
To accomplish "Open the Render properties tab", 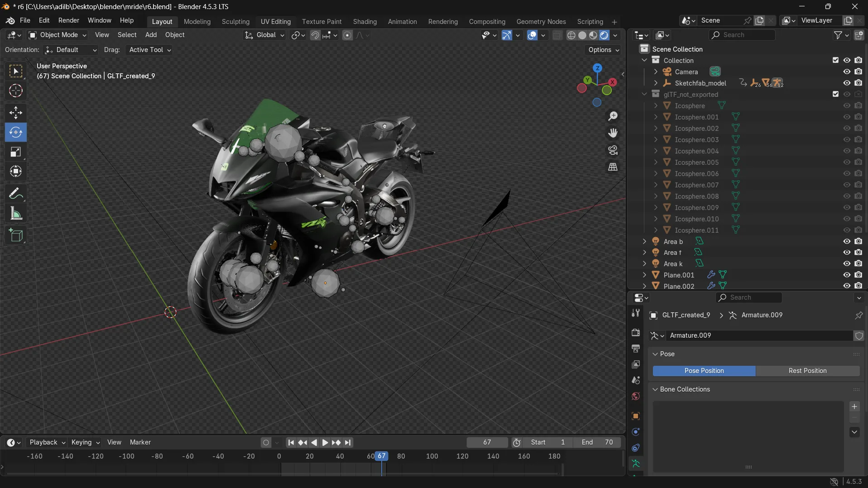I will [x=636, y=332].
